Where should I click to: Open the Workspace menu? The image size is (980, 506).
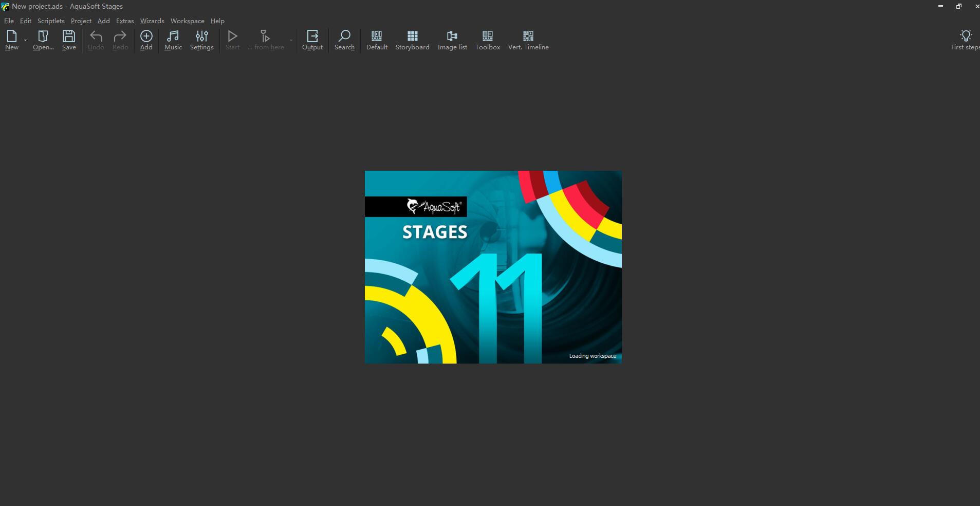click(187, 21)
